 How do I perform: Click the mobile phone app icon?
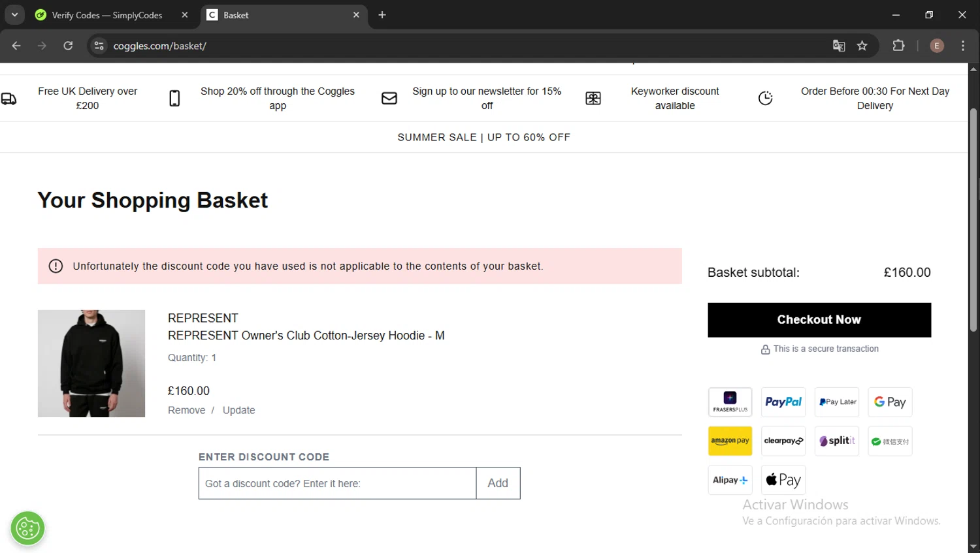[174, 99]
